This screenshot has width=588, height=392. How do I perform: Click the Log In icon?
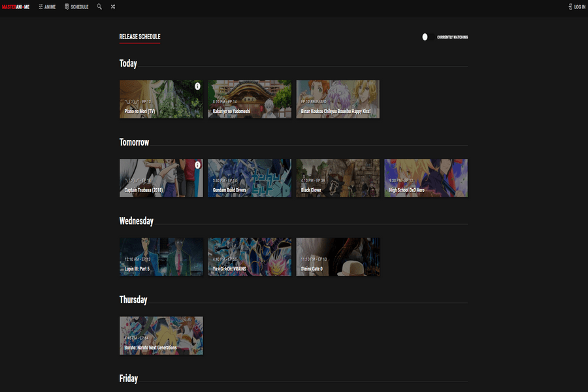[570, 7]
